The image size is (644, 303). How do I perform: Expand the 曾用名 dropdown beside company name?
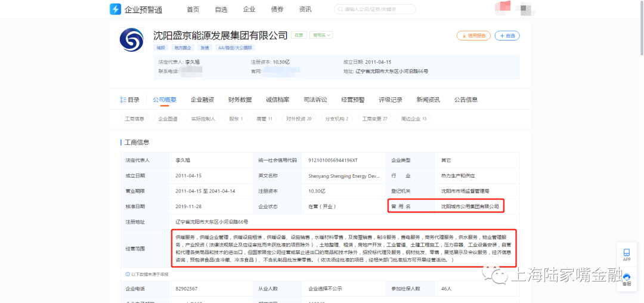click(321, 35)
